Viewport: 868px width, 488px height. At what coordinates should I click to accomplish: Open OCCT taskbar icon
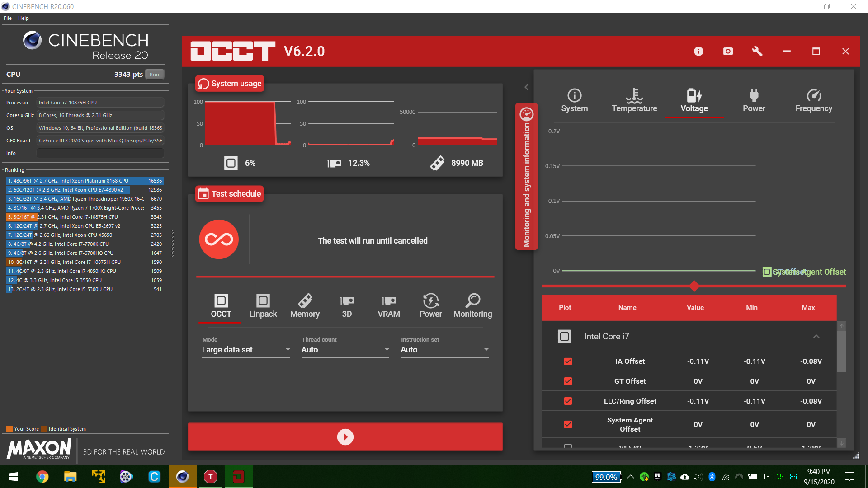(239, 477)
